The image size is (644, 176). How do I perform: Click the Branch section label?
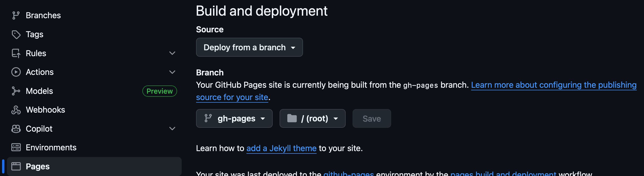click(210, 73)
